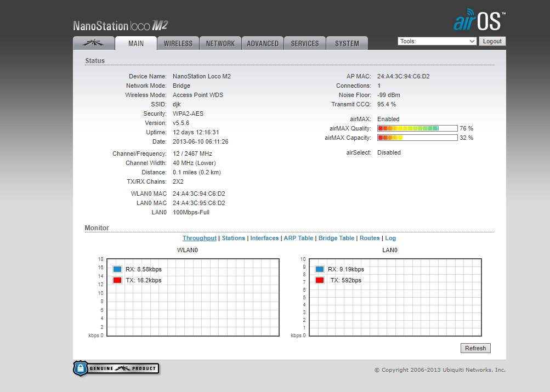Screen dimensions: 550x392
Task: Click the uptime value 12 days 12:16:31
Action: (196, 133)
